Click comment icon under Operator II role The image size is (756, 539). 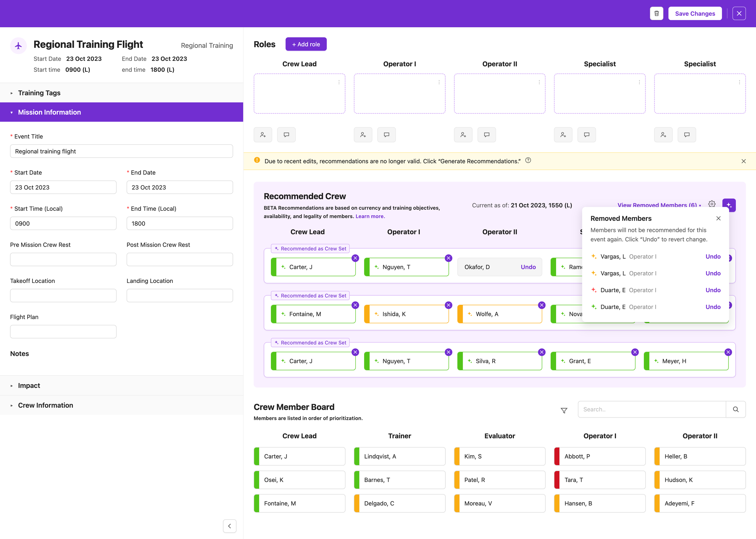point(487,135)
